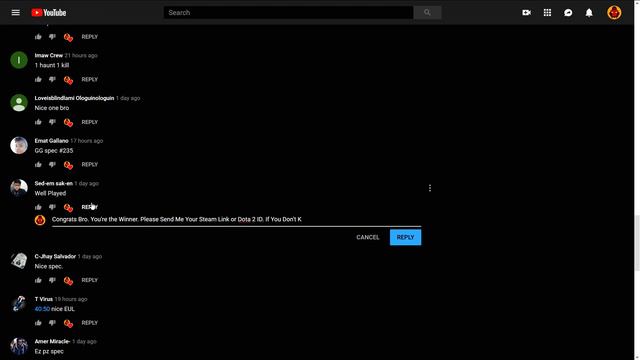640x360 pixels.
Task: Dislike Imaw Crew's comment
Action: (x=52, y=80)
